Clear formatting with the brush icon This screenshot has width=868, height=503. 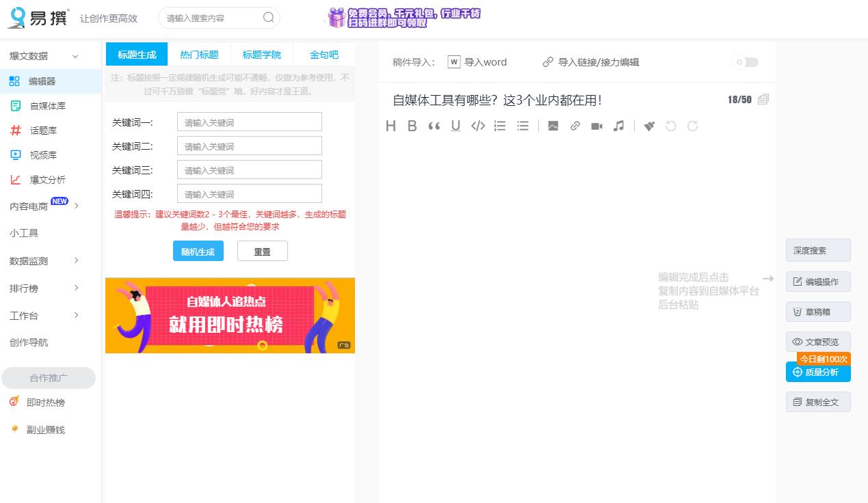tap(648, 126)
